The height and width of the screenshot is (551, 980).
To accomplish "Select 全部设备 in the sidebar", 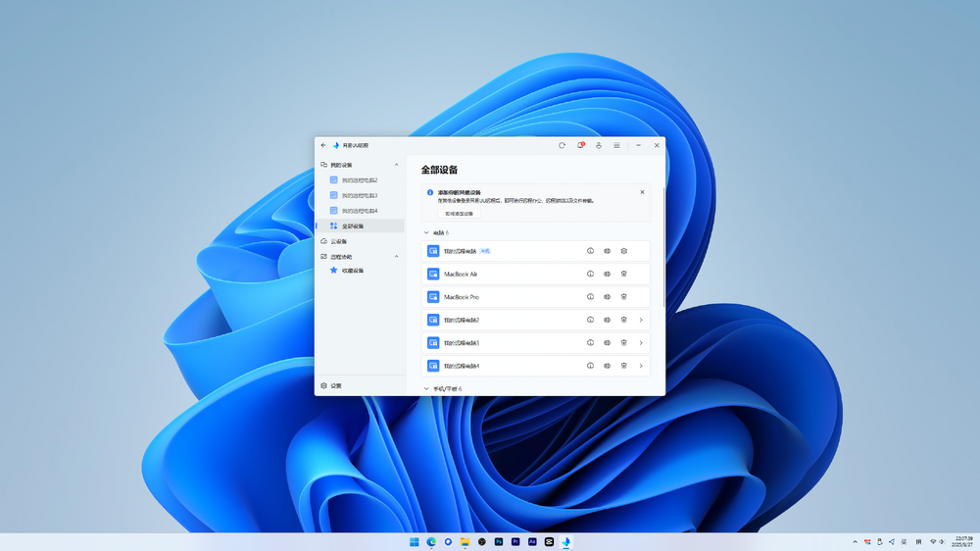I will (353, 226).
